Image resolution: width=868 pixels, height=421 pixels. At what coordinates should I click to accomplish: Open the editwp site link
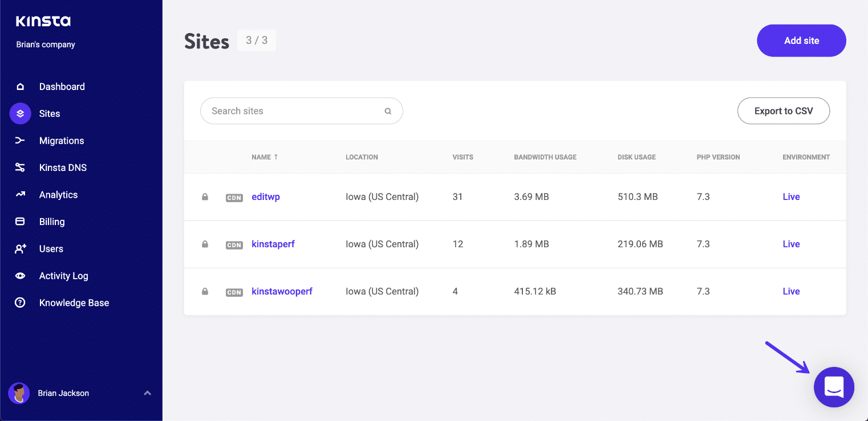266,197
